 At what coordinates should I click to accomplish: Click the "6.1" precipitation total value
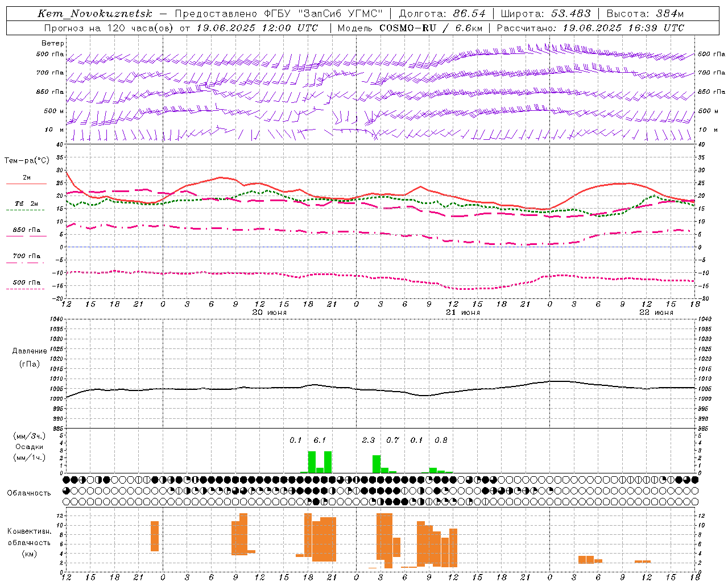coord(320,440)
